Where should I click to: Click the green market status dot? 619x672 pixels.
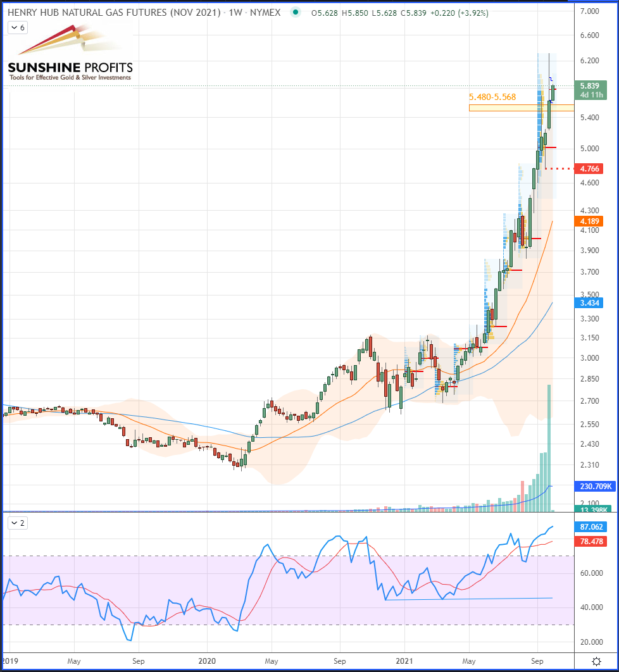pos(296,12)
